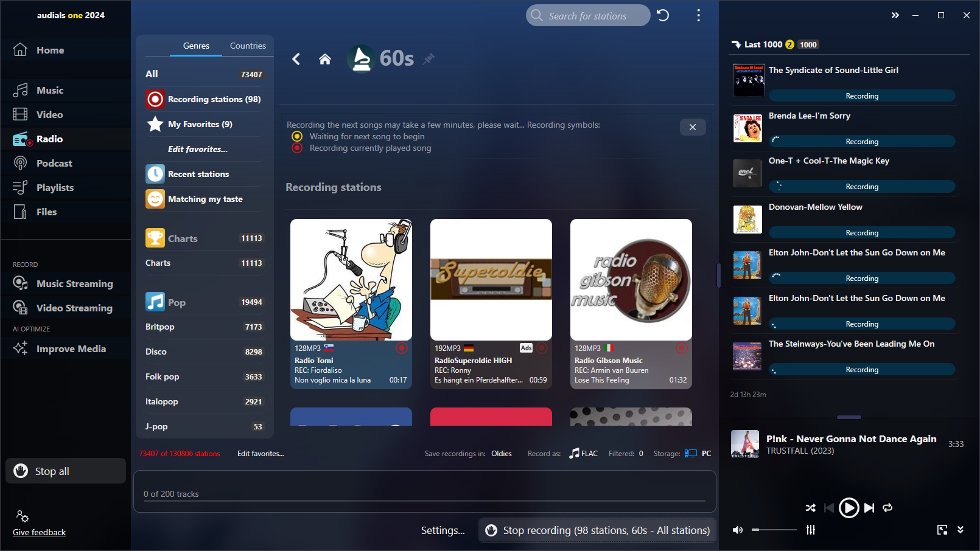980x551 pixels.
Task: Change PC storage location
Action: (x=698, y=454)
